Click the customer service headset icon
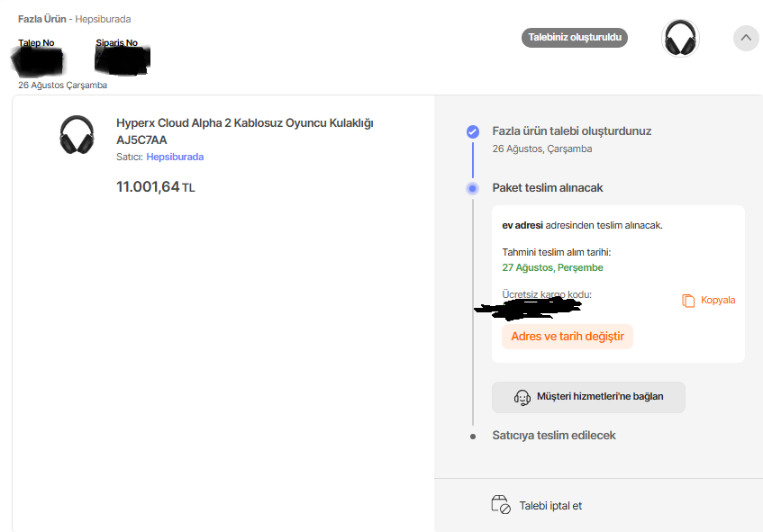 click(x=522, y=397)
